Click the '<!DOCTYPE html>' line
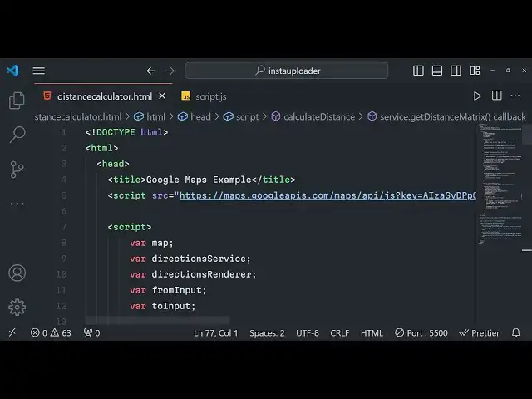The width and height of the screenshot is (532, 399). pos(127,132)
